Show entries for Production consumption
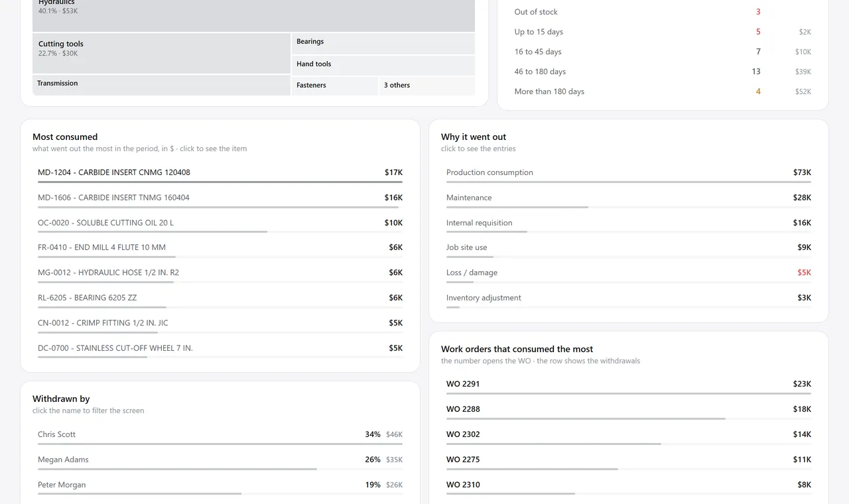Screen dimensions: 849x504 point(629,174)
